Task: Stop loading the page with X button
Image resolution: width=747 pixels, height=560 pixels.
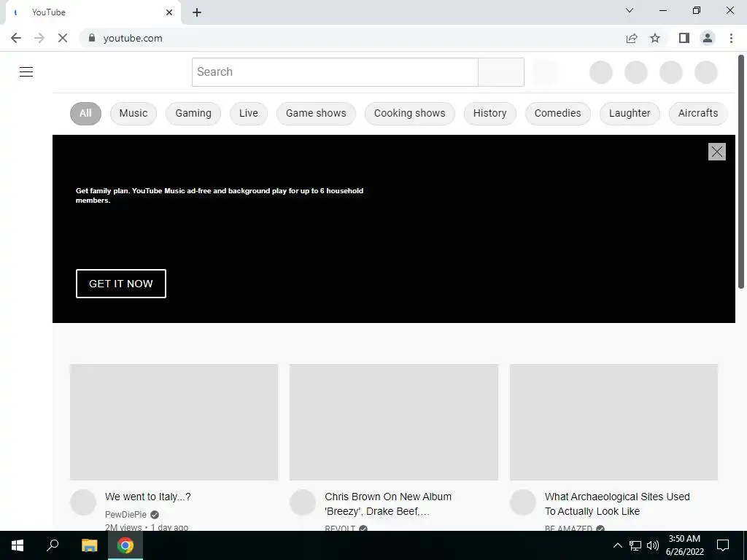Action: click(x=63, y=38)
